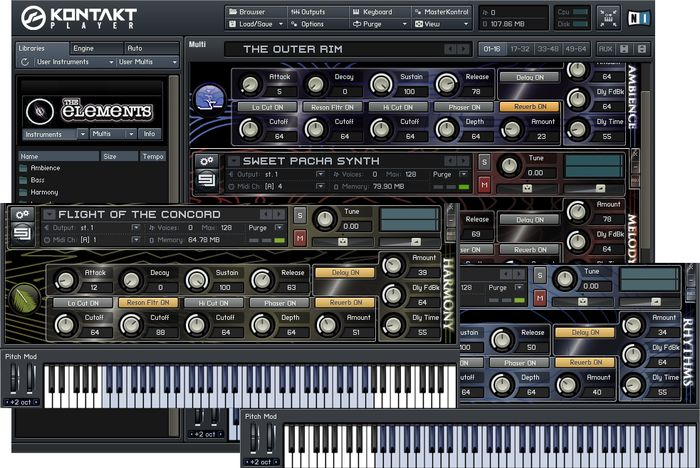
Task: Click the Info button in Elements library
Action: (x=148, y=133)
